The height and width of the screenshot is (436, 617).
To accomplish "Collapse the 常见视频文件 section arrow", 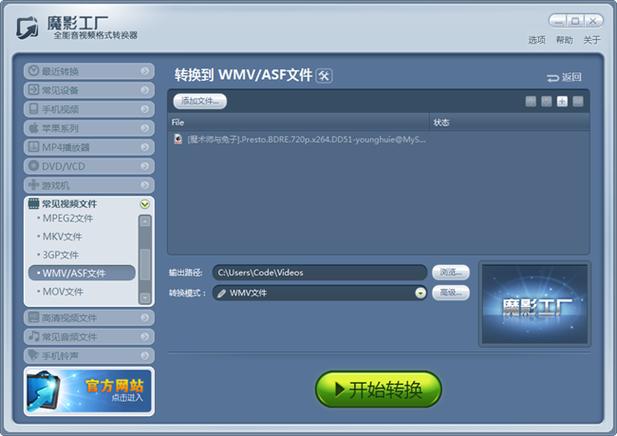I will coord(145,204).
